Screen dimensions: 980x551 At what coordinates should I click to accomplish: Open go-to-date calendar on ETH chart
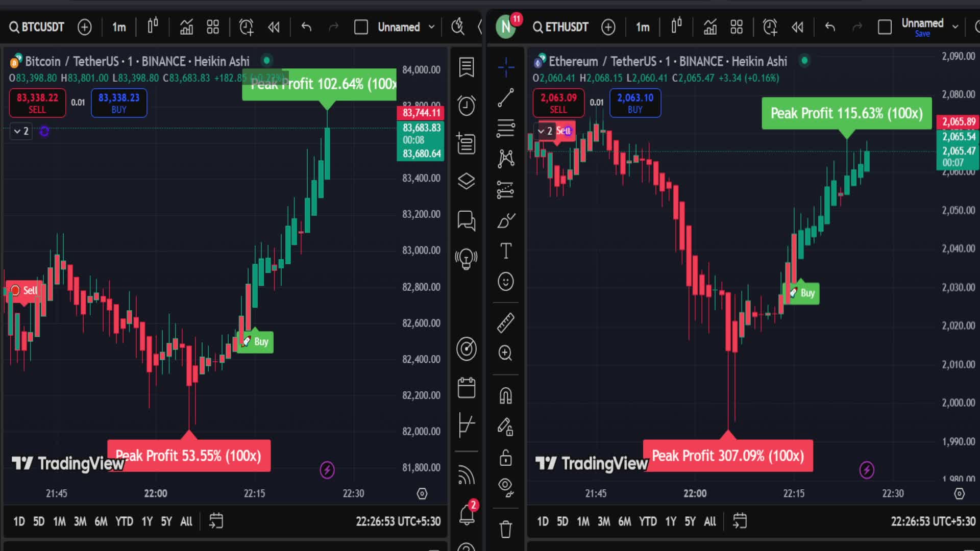click(x=740, y=521)
